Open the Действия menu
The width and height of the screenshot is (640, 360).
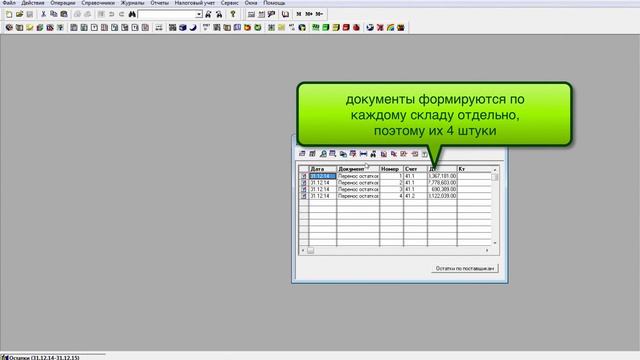point(32,3)
